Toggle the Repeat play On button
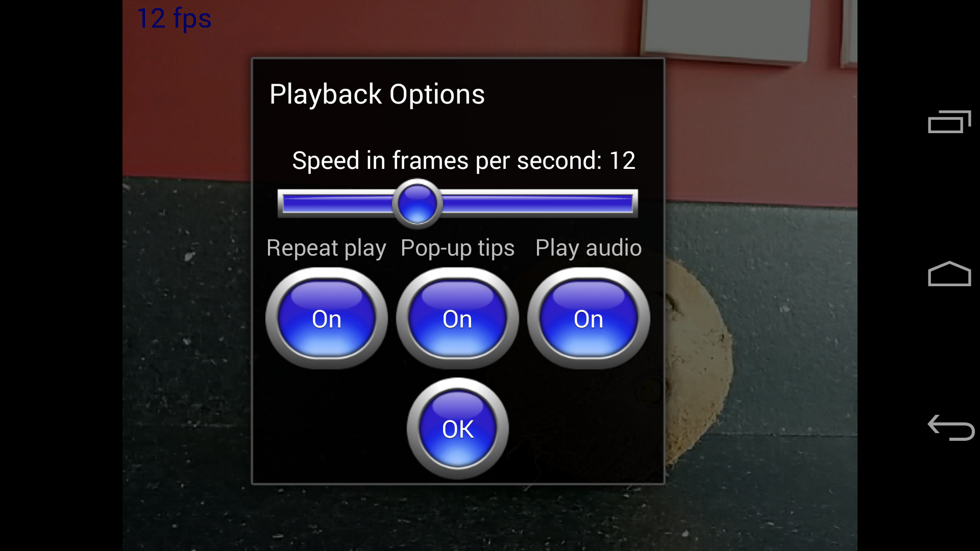 327,318
